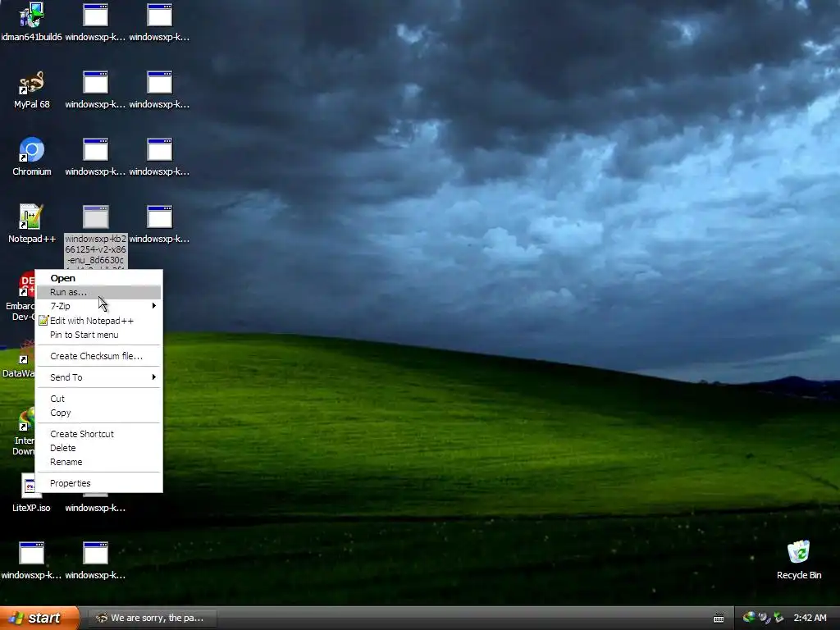The height and width of the screenshot is (630, 840).
Task: Click the Safely Remove Hardware tray icon
Action: (x=779, y=618)
